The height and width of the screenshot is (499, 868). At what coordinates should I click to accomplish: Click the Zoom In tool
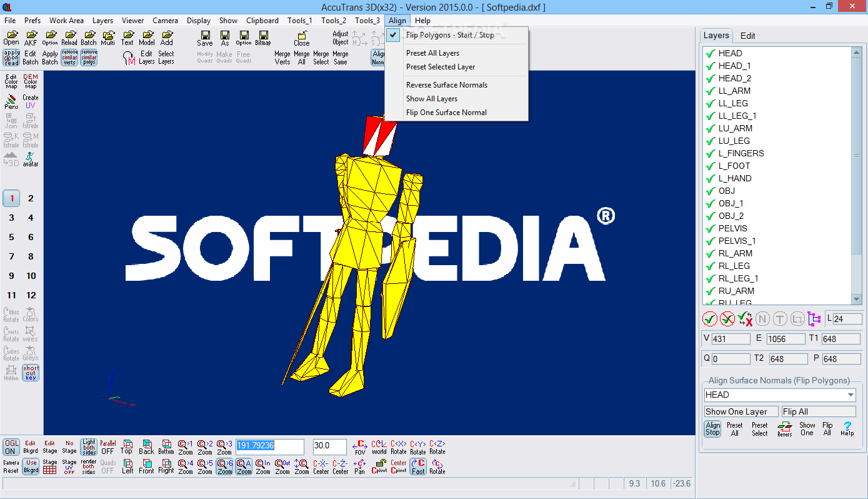click(263, 466)
